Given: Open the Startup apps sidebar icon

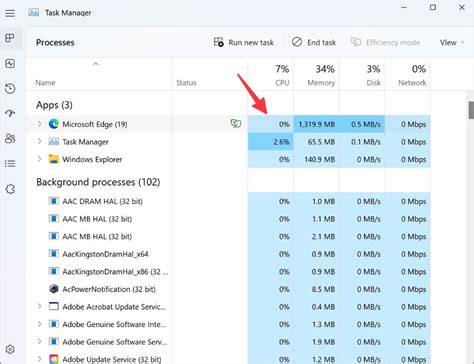Looking at the screenshot, I should coord(10,113).
